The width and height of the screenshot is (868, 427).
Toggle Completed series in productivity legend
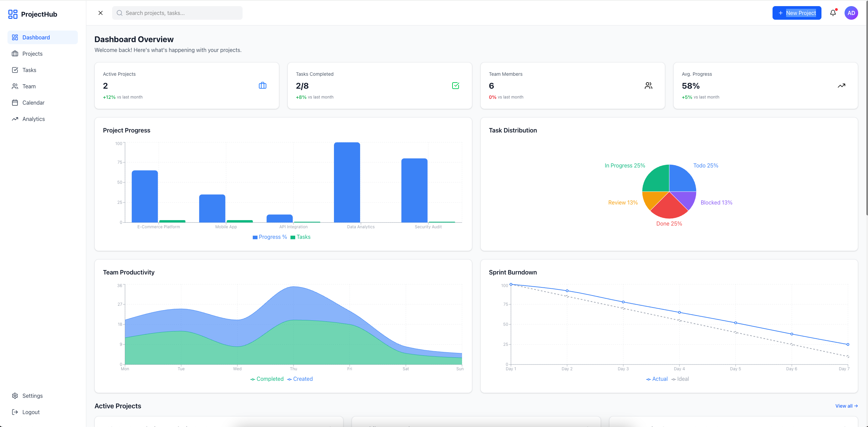click(x=267, y=379)
